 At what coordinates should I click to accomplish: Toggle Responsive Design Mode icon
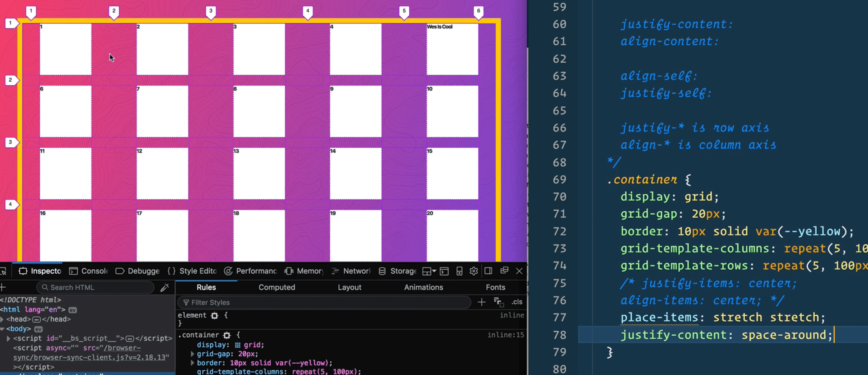click(x=459, y=271)
